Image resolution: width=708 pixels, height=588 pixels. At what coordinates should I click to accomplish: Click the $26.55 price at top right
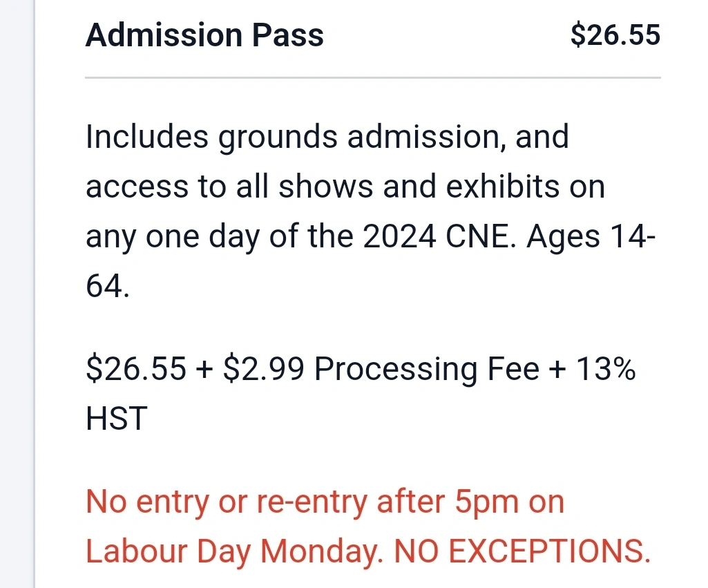coord(615,35)
